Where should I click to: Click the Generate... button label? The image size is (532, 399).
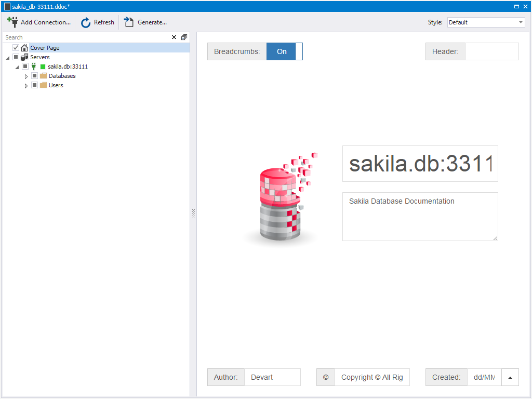click(152, 22)
